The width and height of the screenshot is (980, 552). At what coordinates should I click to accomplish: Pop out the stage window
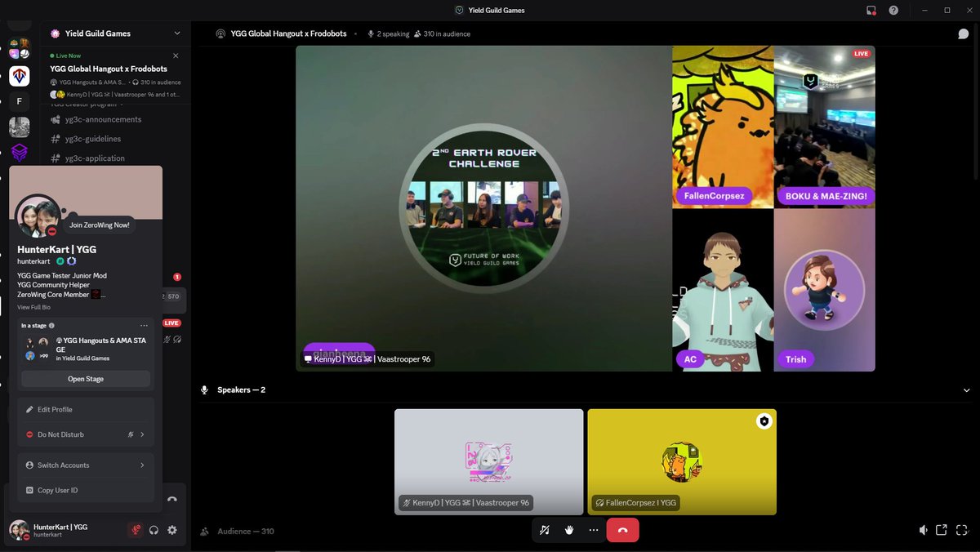[941, 530]
